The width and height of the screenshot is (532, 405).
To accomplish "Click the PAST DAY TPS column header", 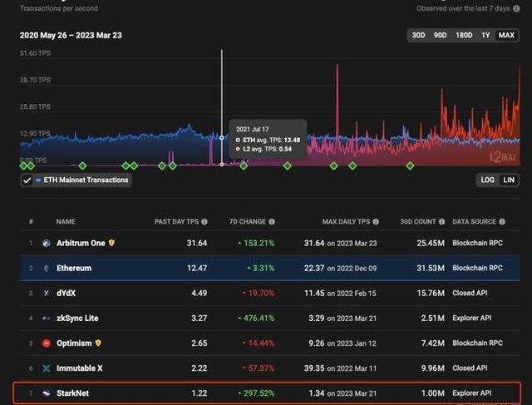I will (176, 222).
